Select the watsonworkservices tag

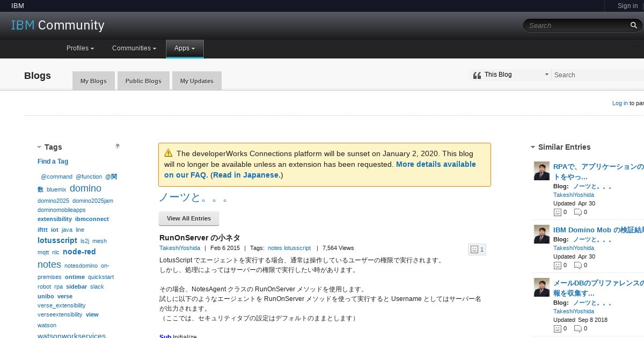click(71, 336)
